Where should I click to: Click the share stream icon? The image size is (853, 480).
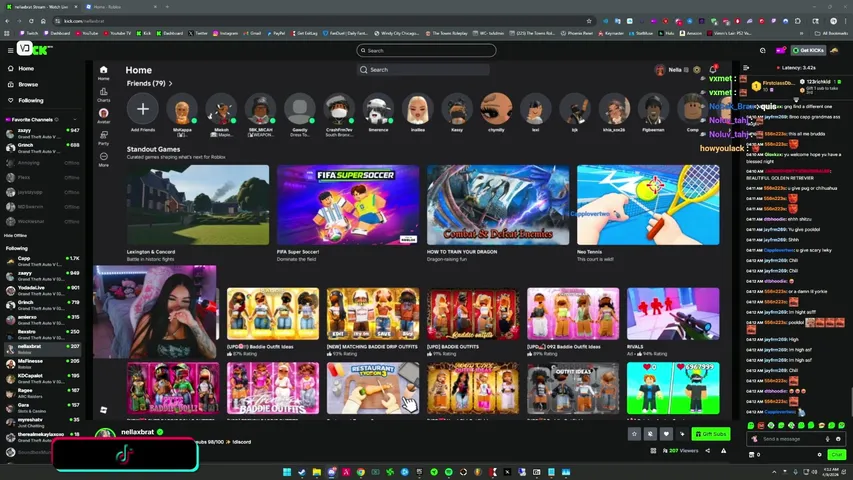[708, 451]
